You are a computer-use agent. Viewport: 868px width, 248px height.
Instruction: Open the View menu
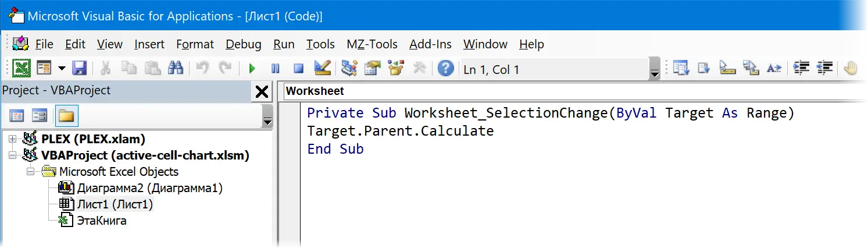click(x=110, y=44)
